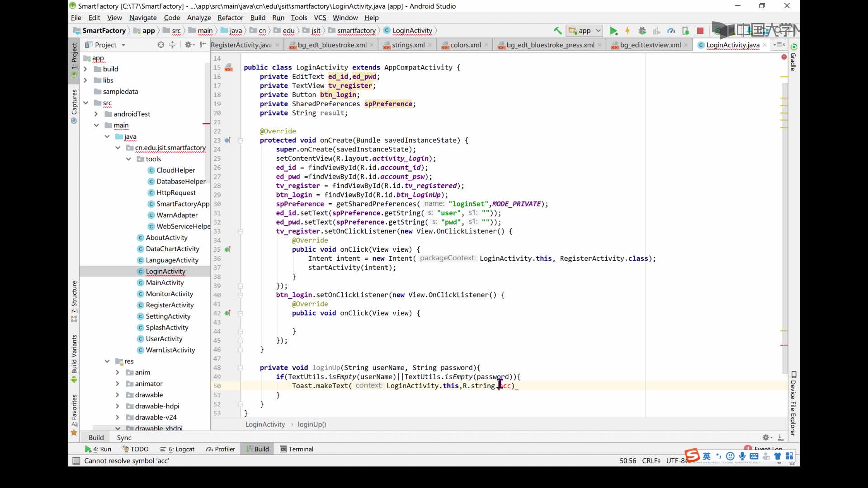Viewport: 868px width, 488px height.
Task: Open the Logcat tool window
Action: (177, 449)
